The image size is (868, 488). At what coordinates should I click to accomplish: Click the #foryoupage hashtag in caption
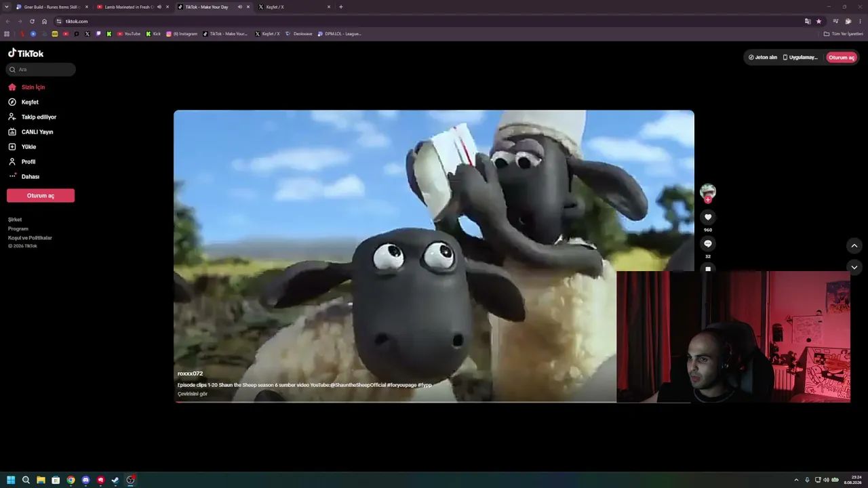pyautogui.click(x=401, y=385)
